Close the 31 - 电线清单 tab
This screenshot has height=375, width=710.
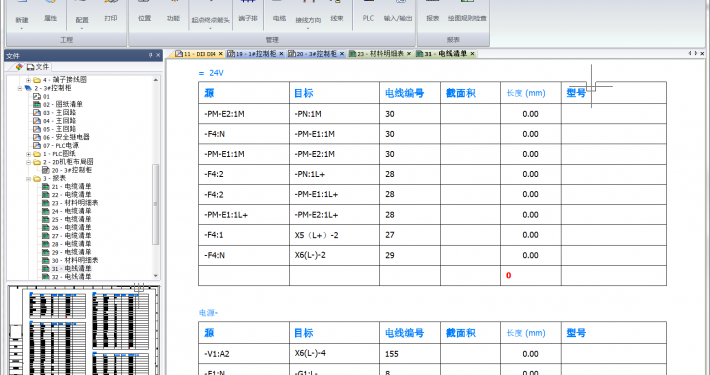click(x=472, y=54)
